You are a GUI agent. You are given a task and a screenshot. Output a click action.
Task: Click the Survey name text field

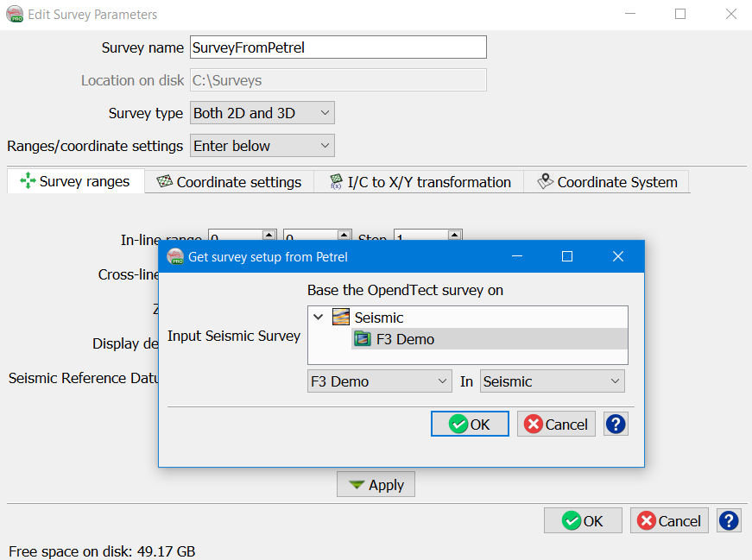tap(338, 47)
